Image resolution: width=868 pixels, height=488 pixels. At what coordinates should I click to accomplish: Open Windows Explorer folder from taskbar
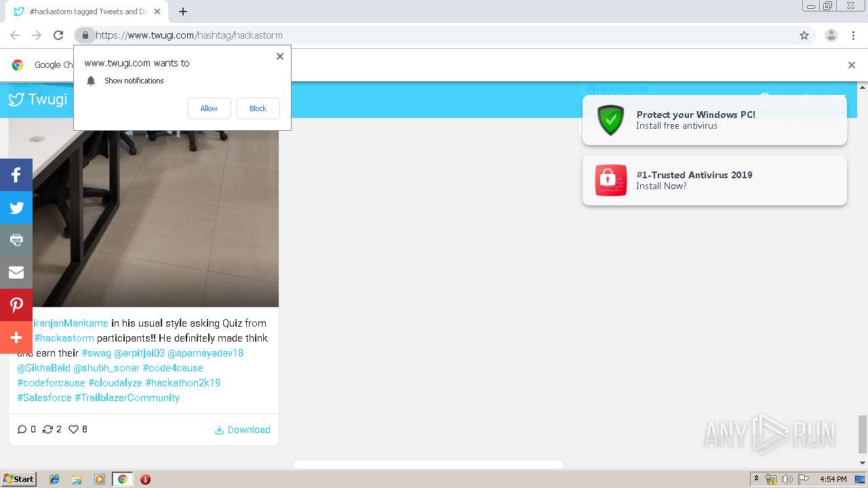pos(77,479)
